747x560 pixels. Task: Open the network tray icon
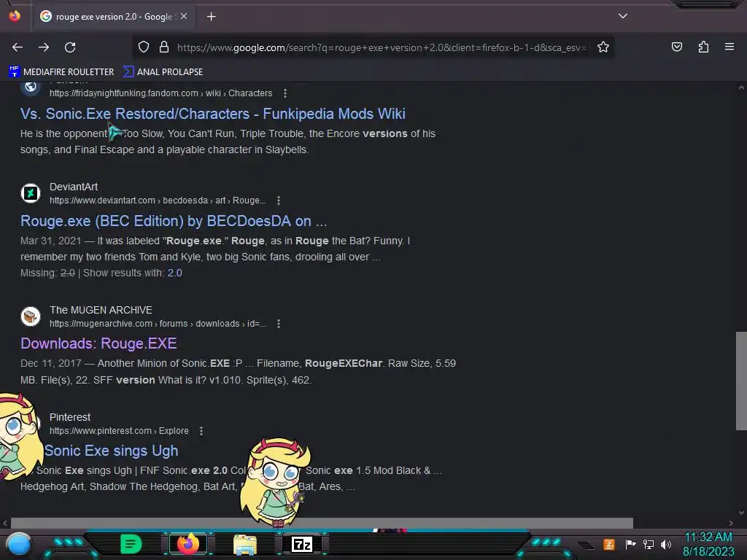[649, 544]
